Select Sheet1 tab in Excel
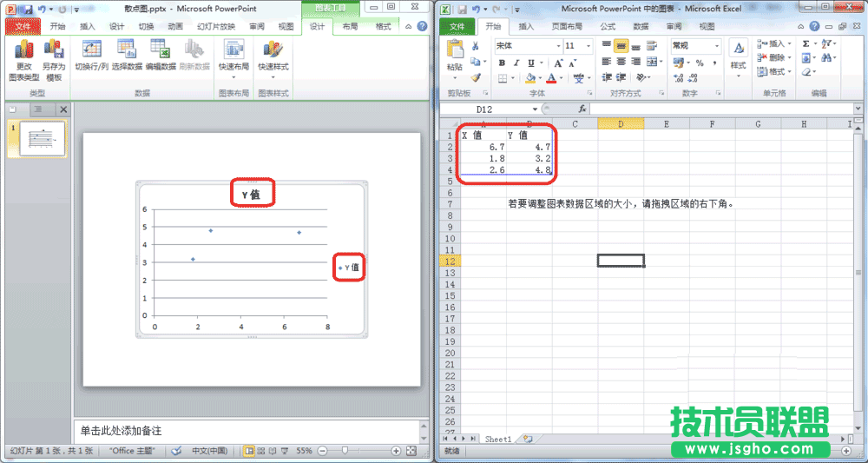Viewport: 868px width, 463px height. coord(498,440)
